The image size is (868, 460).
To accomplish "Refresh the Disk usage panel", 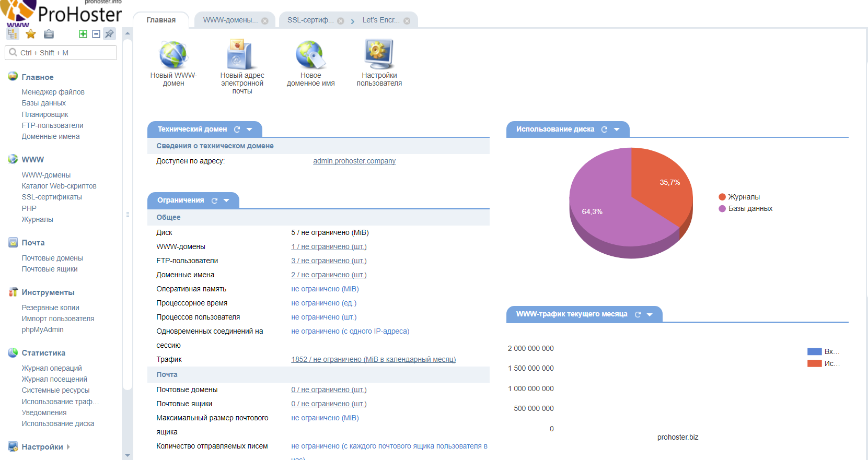I will pos(605,129).
